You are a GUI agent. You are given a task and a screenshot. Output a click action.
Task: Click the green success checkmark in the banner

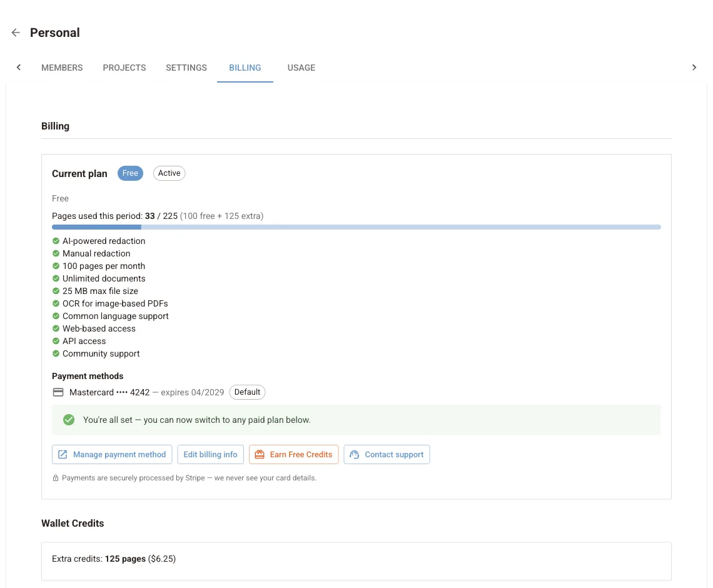pos(69,420)
